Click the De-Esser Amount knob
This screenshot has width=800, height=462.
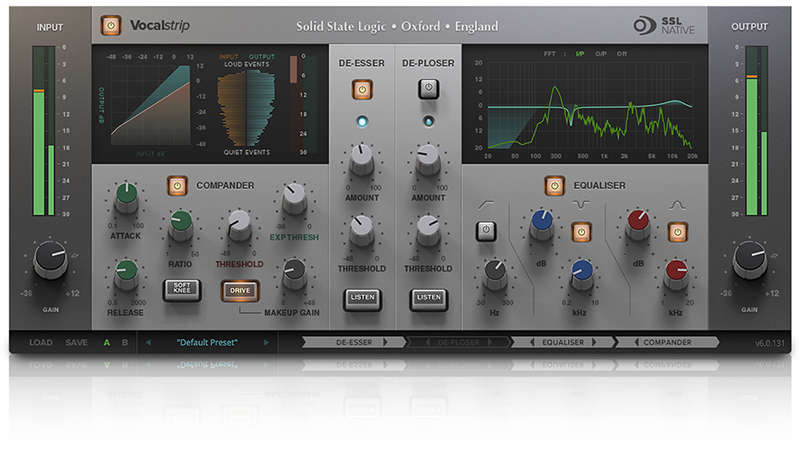pos(362,160)
